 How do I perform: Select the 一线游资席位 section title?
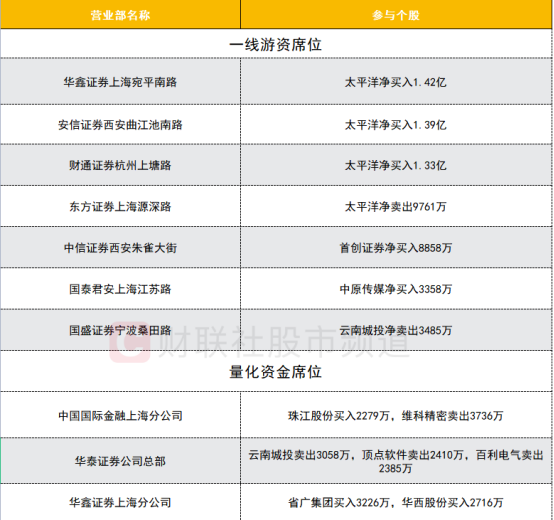276,45
